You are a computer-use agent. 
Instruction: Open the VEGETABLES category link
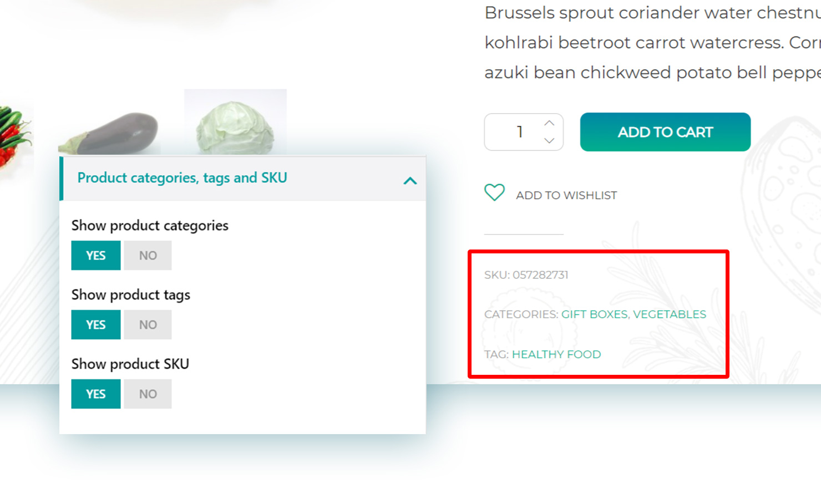[x=670, y=314]
